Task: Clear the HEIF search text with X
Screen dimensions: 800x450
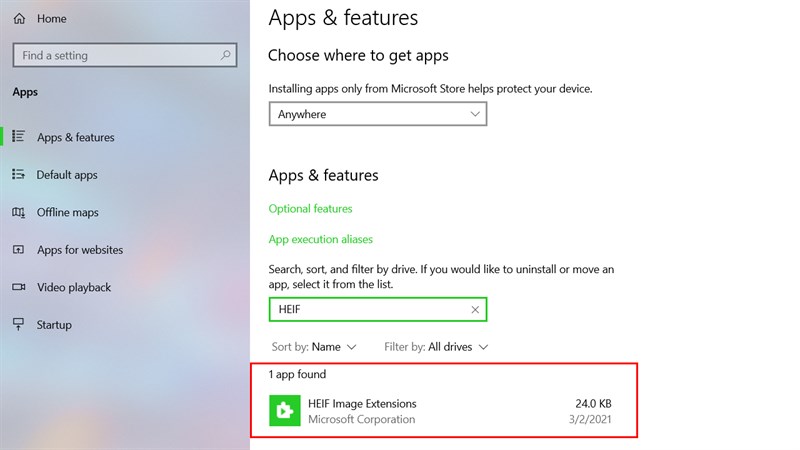Action: [x=475, y=310]
